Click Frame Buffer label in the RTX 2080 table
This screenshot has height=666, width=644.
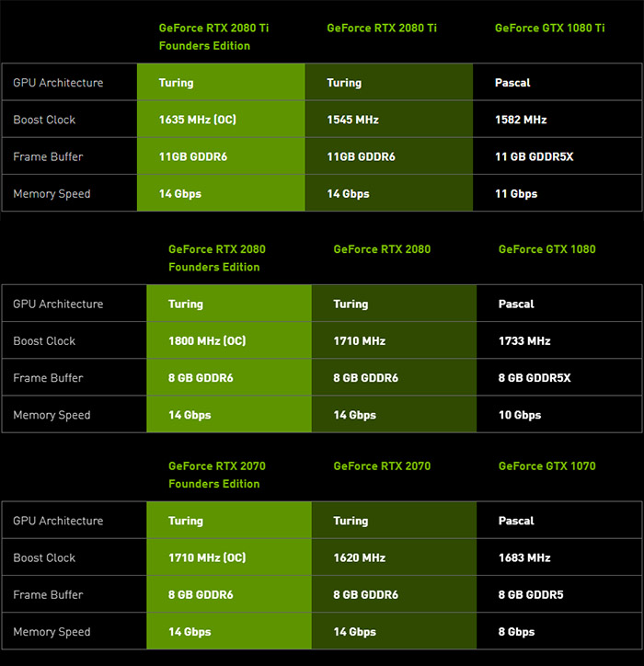click(48, 378)
